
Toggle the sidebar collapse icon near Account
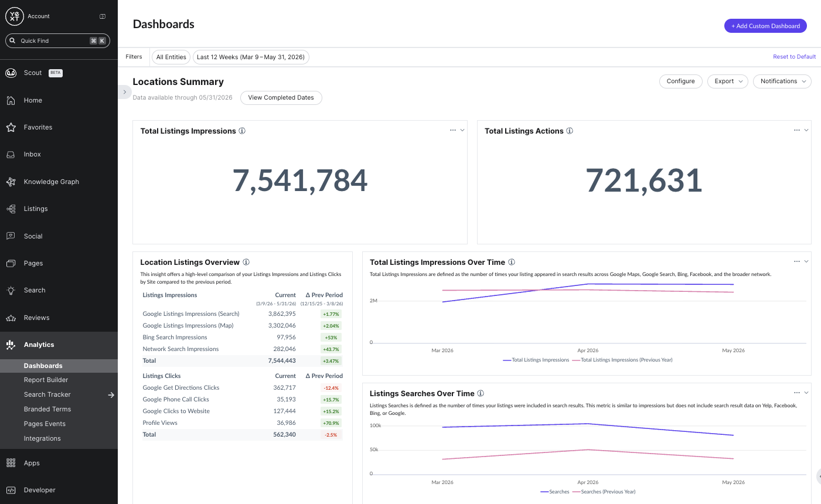coord(103,16)
